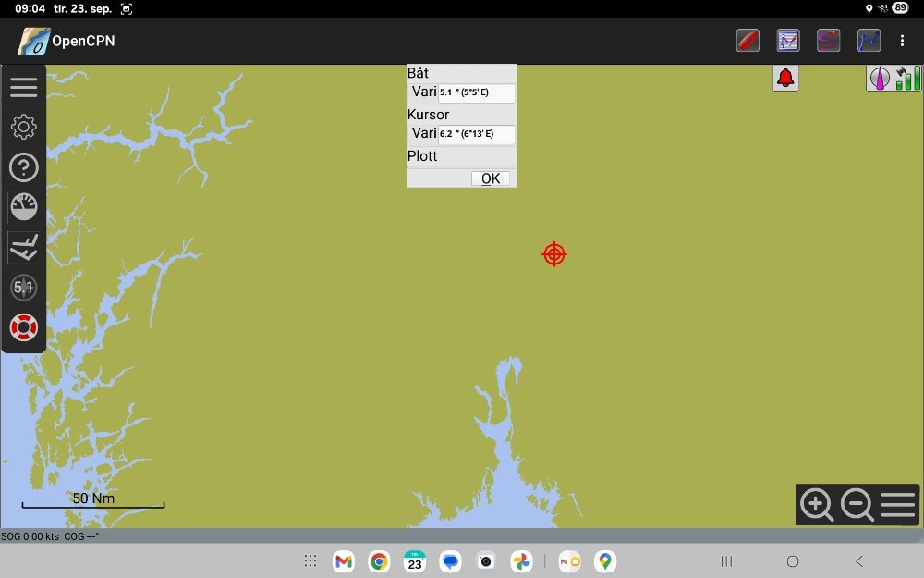Toggle the GRIB weather plugin icon
The image size is (924, 578).
23,247
